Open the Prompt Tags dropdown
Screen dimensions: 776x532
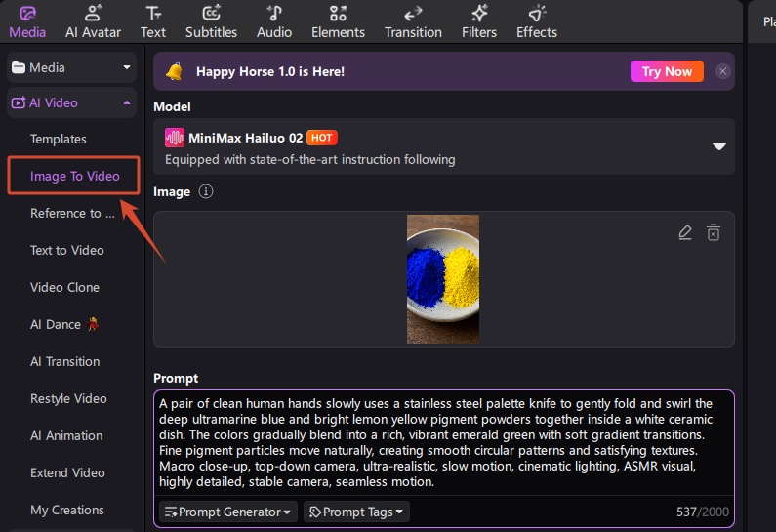356,512
